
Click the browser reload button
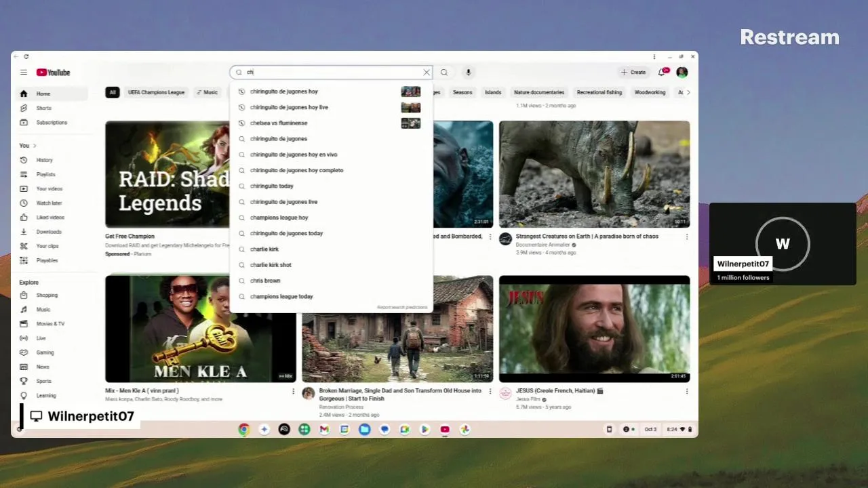26,57
